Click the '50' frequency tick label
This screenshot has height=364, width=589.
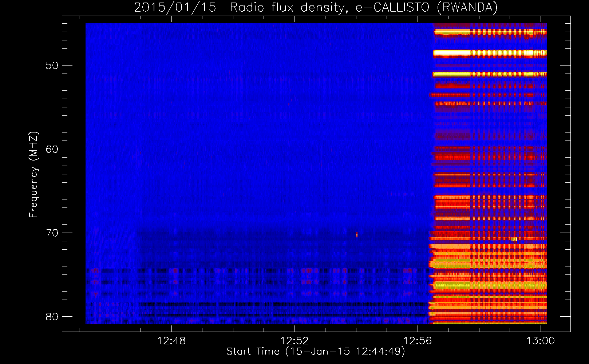[x=52, y=66]
